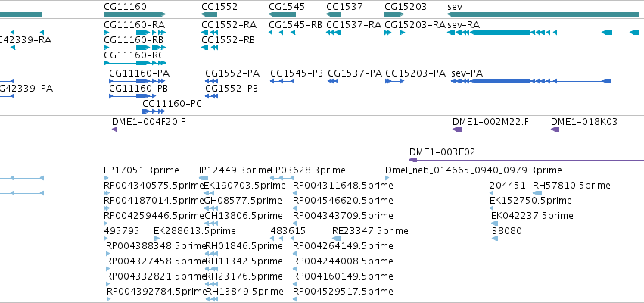This screenshot has height=303, width=644.
Task: Click the CG15203-PA protein label
Action: pos(415,73)
